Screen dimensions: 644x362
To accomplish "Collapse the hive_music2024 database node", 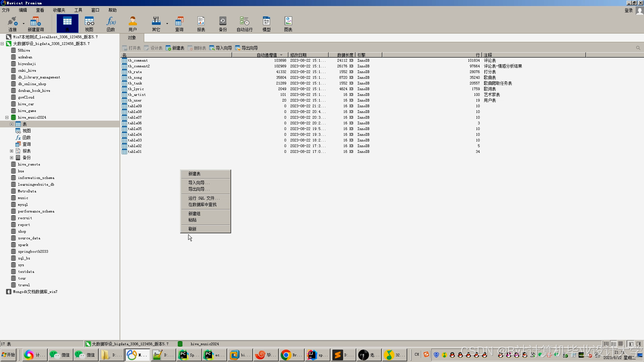I will (7, 117).
